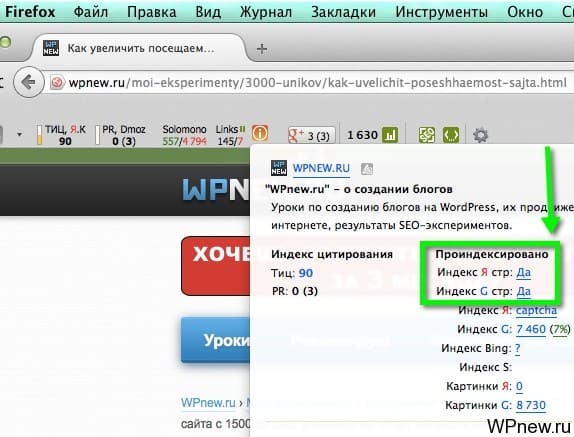Click the small gray icon beside WPNEW.RU
Image resolution: width=574 pixels, height=437 pixels.
click(366, 169)
